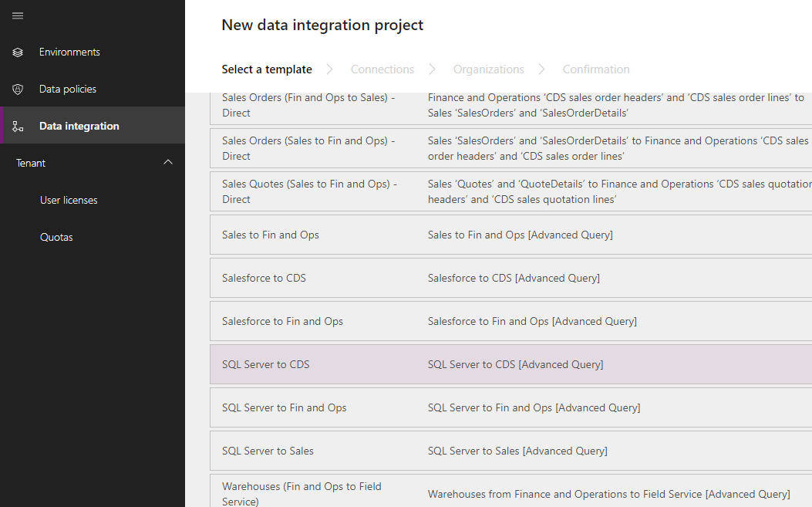Select Sales Quotes (Sales to Fin and Ops) template
The image size is (812, 507).
tap(309, 191)
